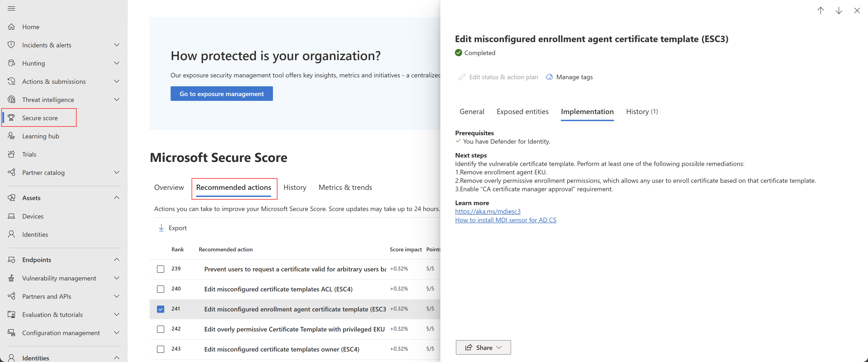
Task: Expand Configuration management chevron
Action: coord(117,333)
